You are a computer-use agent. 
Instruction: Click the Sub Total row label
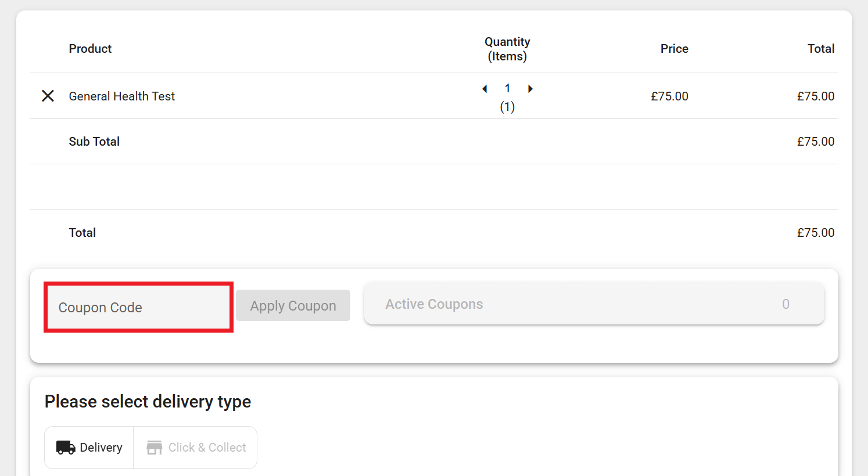pos(94,142)
